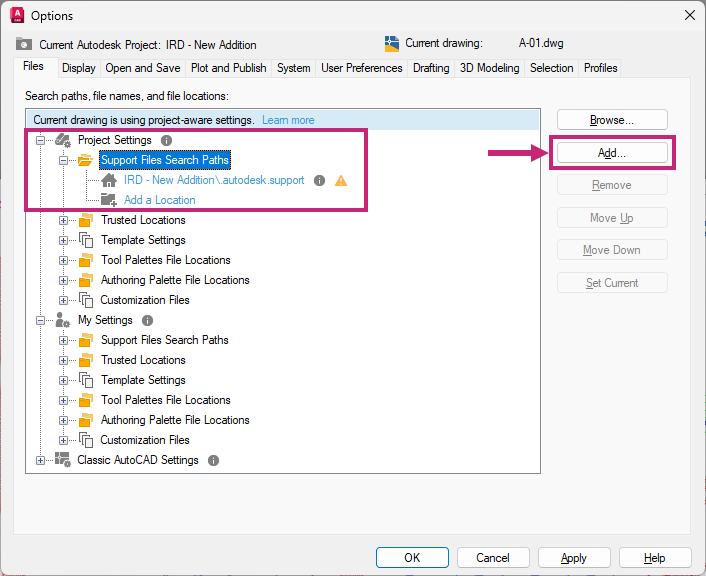
Task: Click the info icon beside Classic AutoCAD Settings
Action: pos(213,460)
